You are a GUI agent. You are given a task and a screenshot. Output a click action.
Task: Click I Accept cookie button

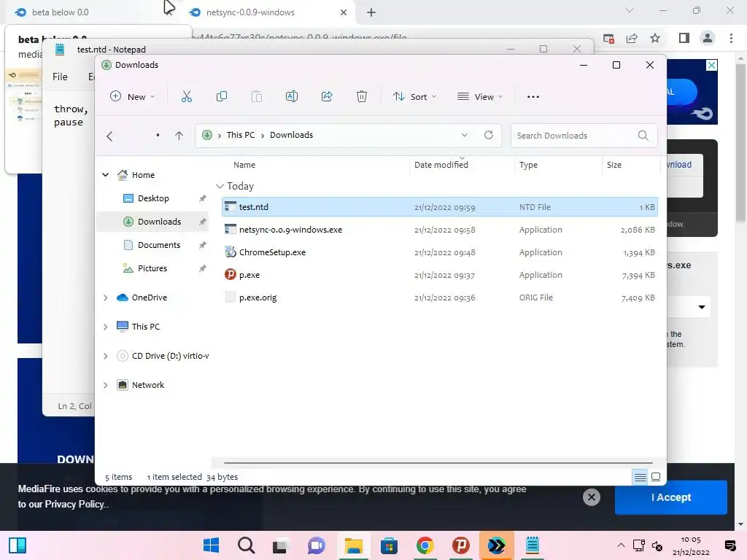[671, 497]
